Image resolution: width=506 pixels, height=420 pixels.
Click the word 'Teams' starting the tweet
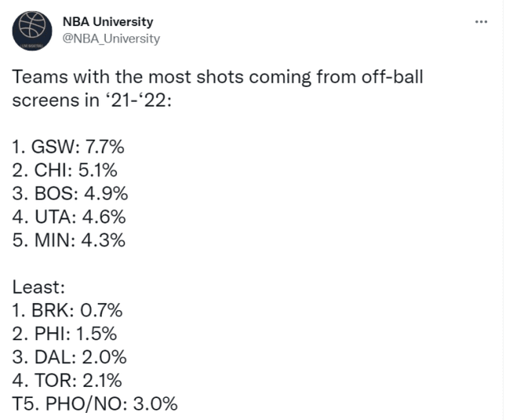[x=37, y=79]
